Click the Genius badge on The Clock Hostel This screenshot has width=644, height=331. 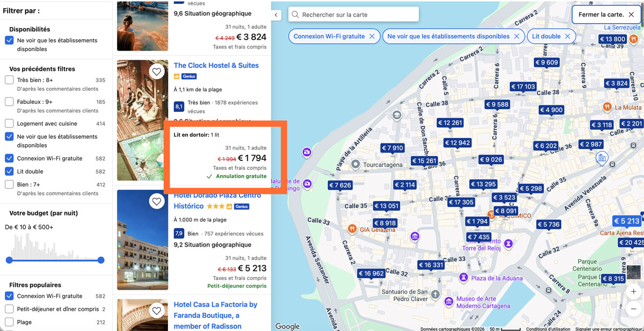(189, 76)
